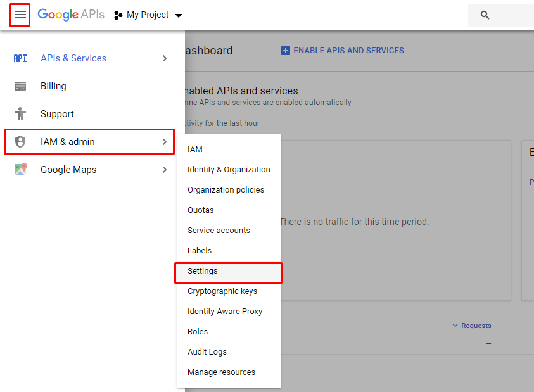The image size is (534, 392).
Task: Open Identity-Aware Proxy from the submenu
Action: pos(229,312)
